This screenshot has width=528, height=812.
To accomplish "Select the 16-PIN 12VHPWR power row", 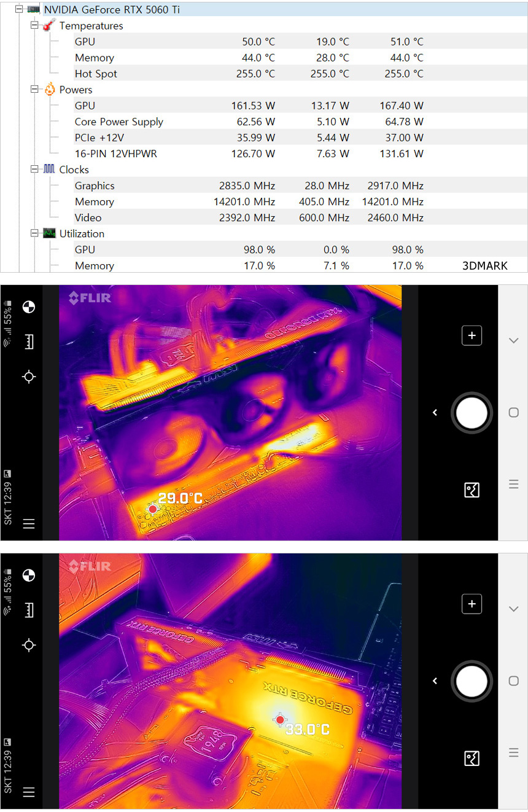I will coord(115,154).
